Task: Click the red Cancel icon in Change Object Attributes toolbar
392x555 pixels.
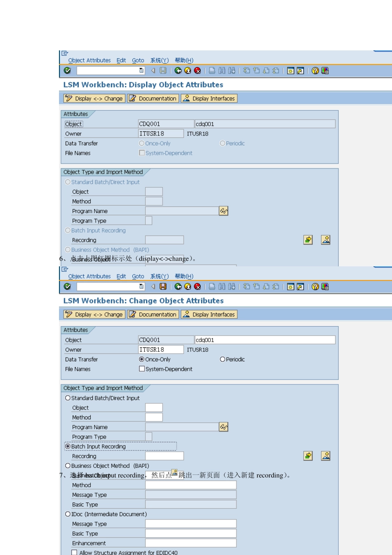Action: 197,287
